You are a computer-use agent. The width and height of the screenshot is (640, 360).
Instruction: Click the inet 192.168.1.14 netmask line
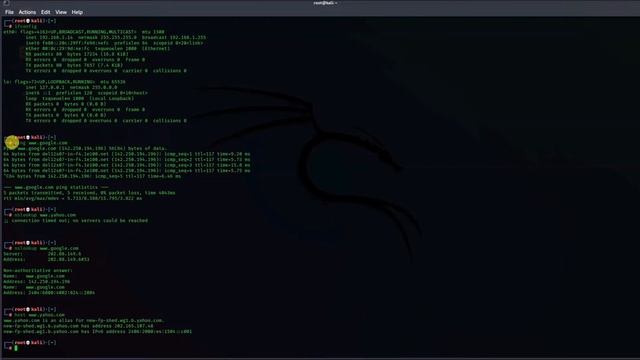[116, 37]
